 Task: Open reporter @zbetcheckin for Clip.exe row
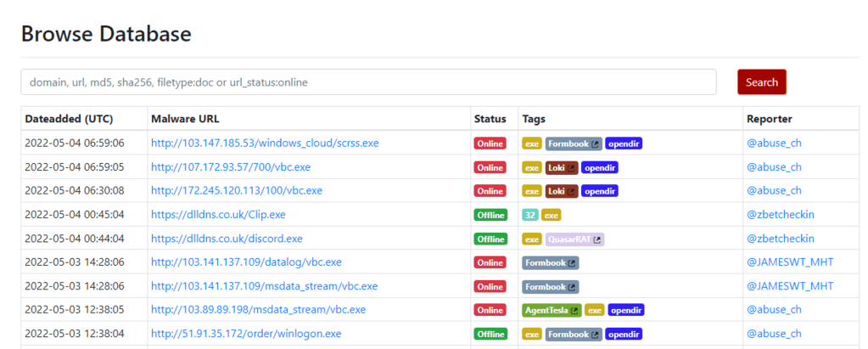(x=780, y=215)
